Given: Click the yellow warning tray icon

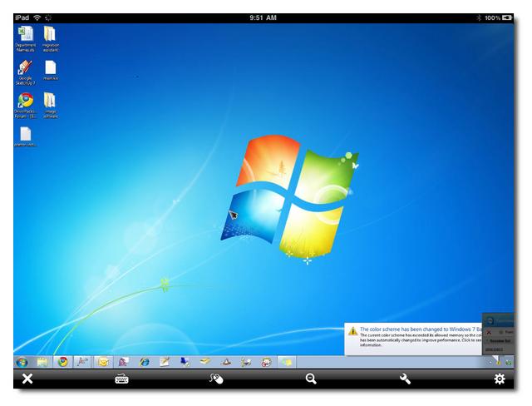Looking at the screenshot, I should point(498,363).
